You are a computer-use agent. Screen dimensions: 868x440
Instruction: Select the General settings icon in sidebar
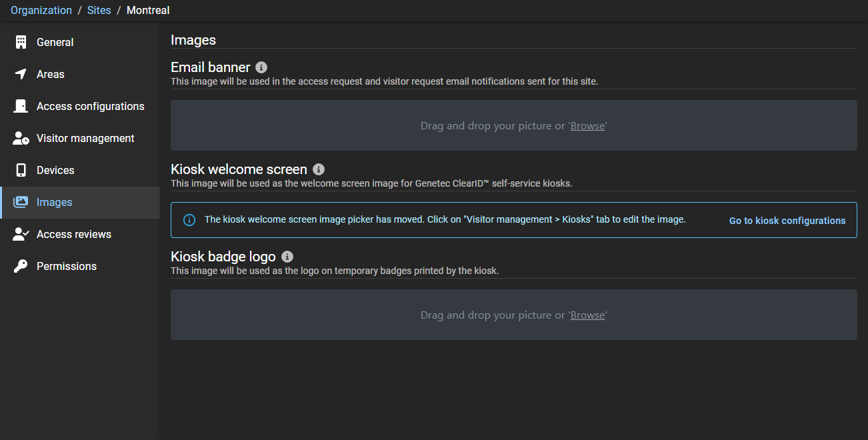[x=21, y=42]
